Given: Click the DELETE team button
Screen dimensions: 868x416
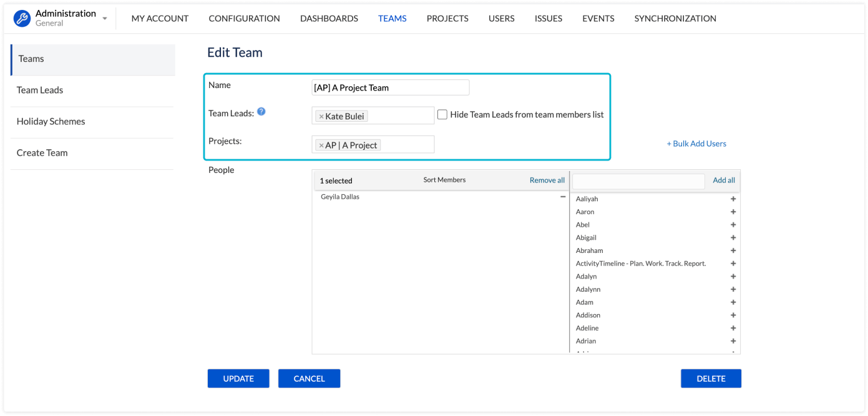Looking at the screenshot, I should coord(711,379).
